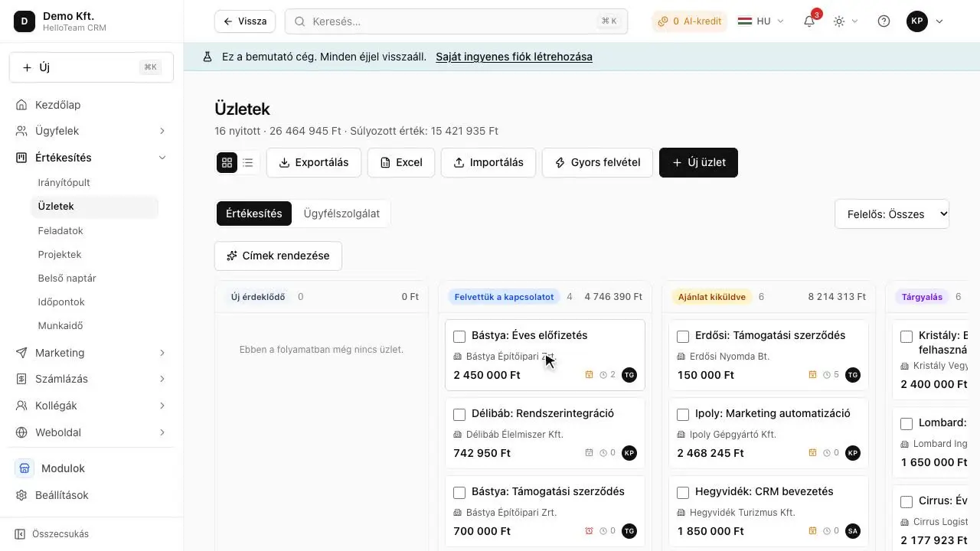
Task: Check the Bástya: Támogatási szerződés checkbox
Action: [x=459, y=493]
